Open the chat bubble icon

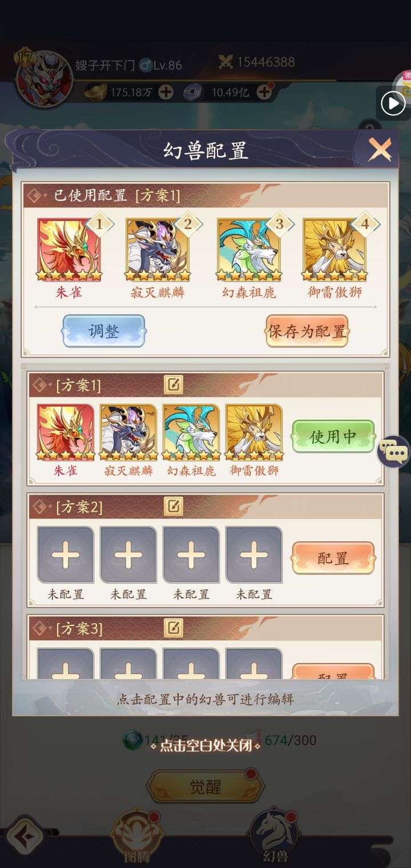pyautogui.click(x=393, y=452)
